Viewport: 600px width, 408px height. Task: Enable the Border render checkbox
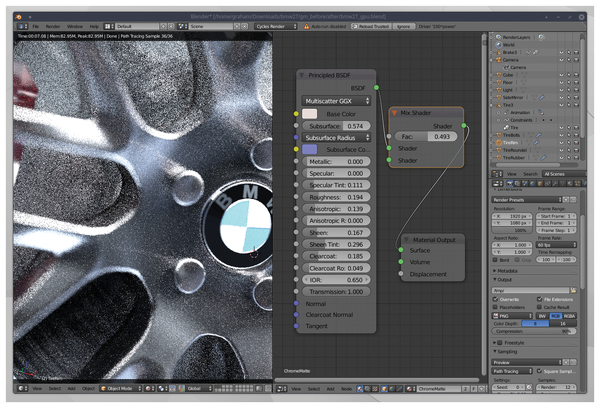point(495,260)
